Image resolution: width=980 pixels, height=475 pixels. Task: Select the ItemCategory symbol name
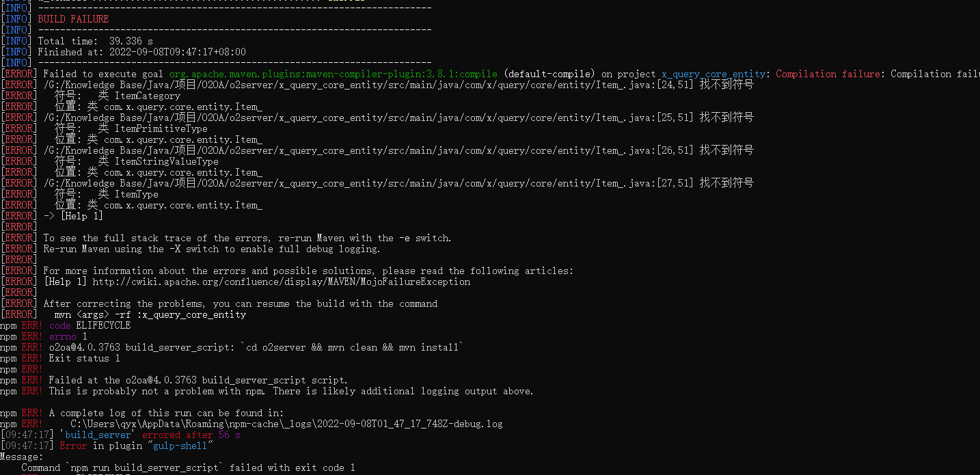[x=148, y=96]
